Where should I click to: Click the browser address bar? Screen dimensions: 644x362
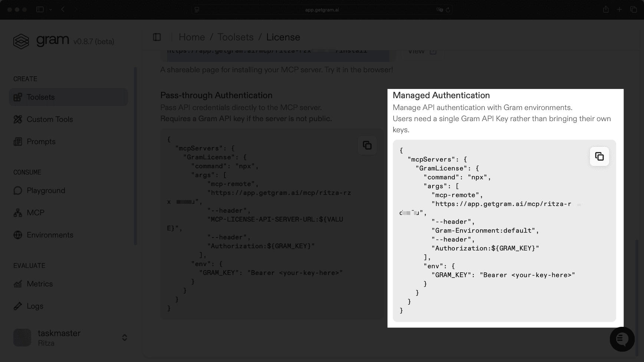322,10
